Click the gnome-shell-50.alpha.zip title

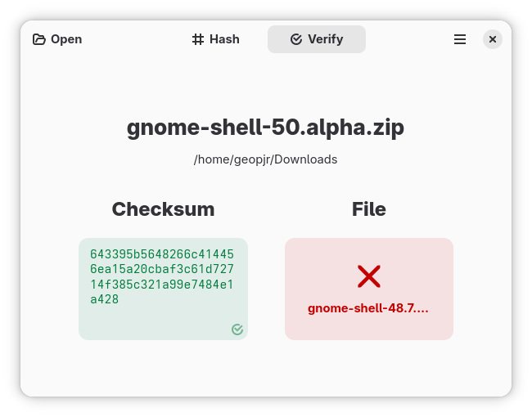click(265, 128)
